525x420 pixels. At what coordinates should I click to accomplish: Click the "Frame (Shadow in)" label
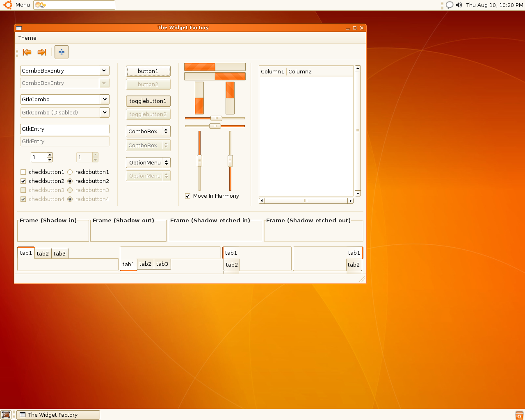pyautogui.click(x=48, y=221)
